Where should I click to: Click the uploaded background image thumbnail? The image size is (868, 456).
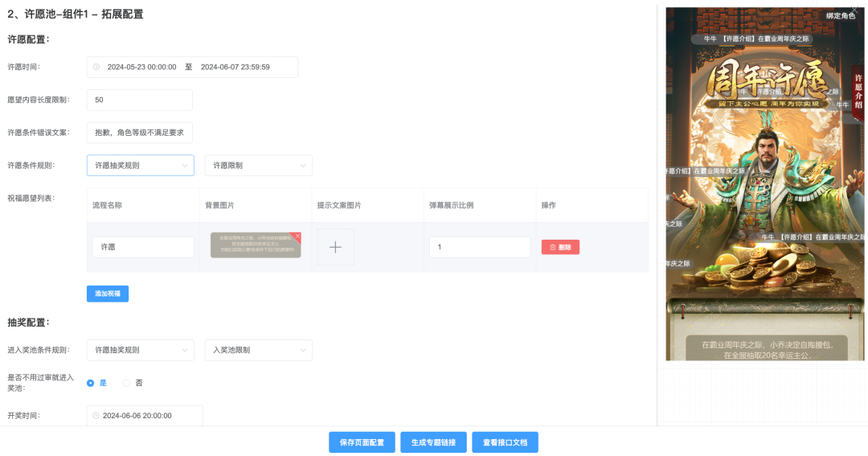[x=256, y=245]
